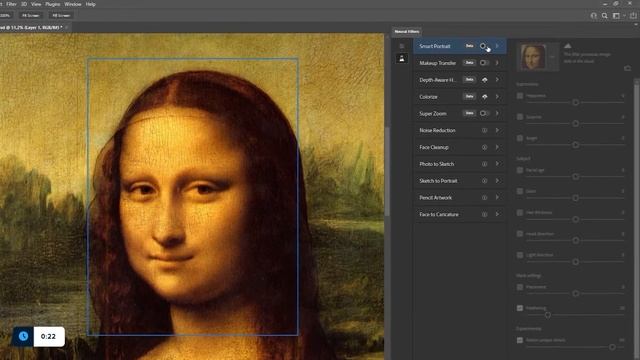This screenshot has height=360, width=640.
Task: Expand the Depth-Aware Haze chevron
Action: tap(497, 80)
